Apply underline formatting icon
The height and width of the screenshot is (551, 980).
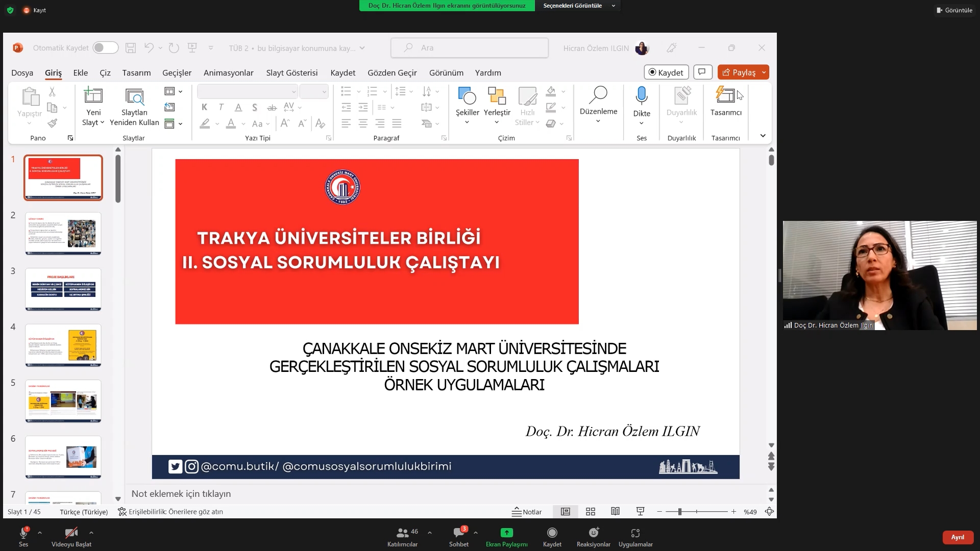(x=238, y=107)
